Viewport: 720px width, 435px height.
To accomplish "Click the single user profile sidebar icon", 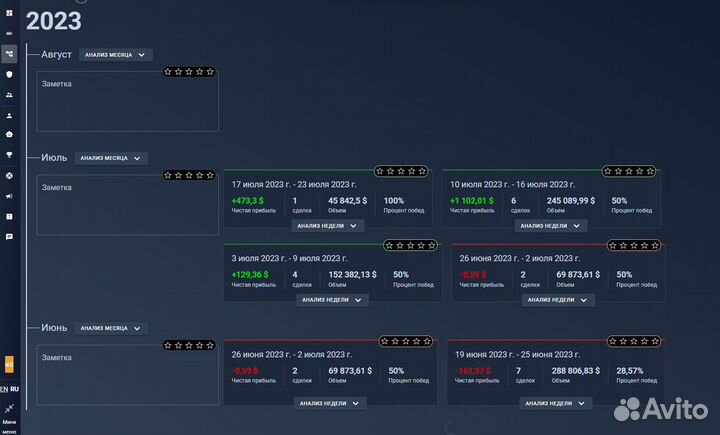I will pyautogui.click(x=9, y=115).
